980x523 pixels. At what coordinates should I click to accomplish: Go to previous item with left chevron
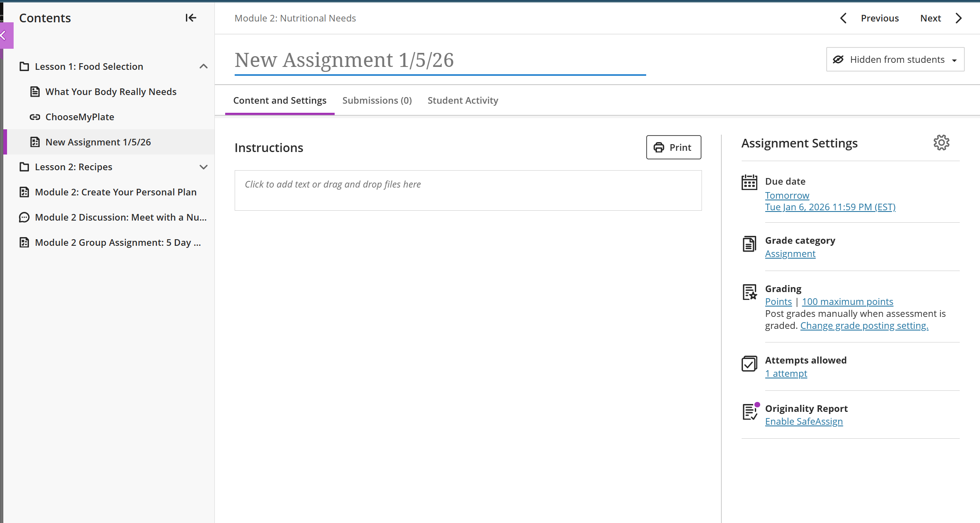[x=843, y=18]
